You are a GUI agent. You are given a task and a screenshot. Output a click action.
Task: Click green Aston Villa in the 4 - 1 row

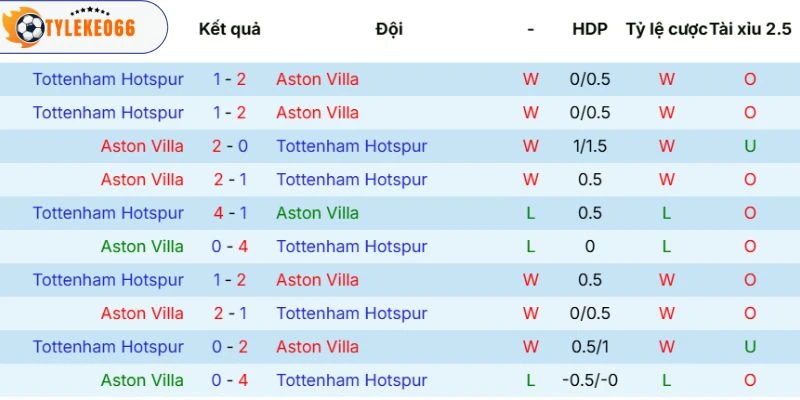click(317, 213)
